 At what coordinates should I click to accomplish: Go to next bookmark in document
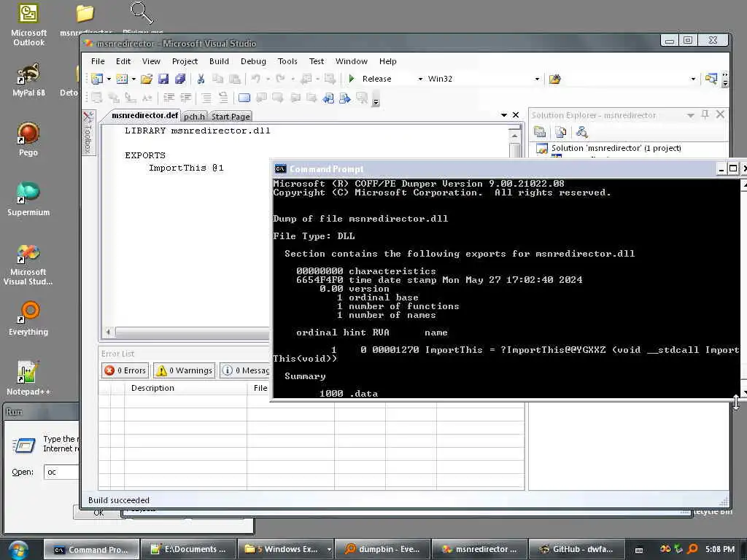345,98
